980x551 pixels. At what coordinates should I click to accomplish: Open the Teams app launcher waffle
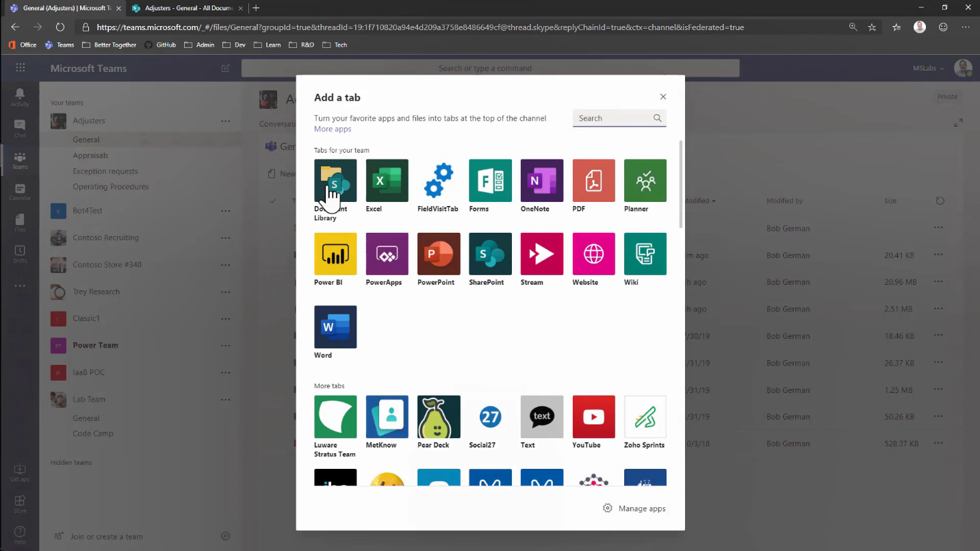pos(21,68)
